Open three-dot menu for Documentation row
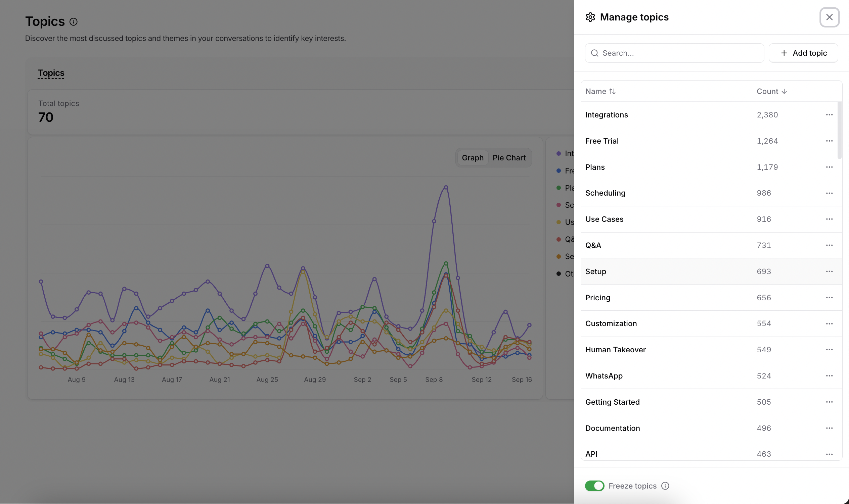Screen dimensions: 849x504 click(829, 428)
